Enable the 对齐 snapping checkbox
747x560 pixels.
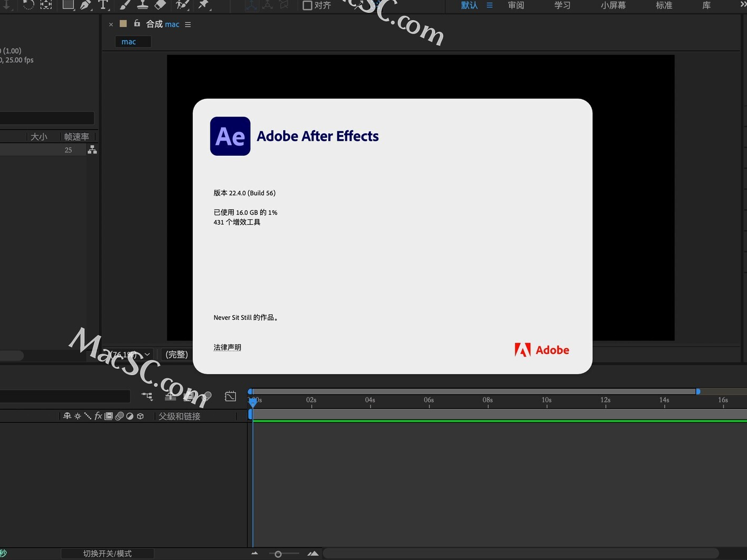[x=308, y=5]
